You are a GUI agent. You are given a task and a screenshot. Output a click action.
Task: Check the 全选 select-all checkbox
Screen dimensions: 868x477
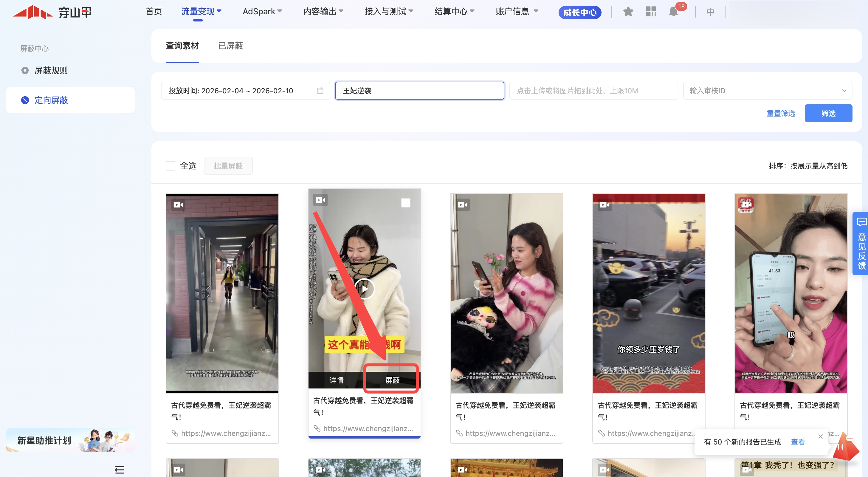[170, 166]
